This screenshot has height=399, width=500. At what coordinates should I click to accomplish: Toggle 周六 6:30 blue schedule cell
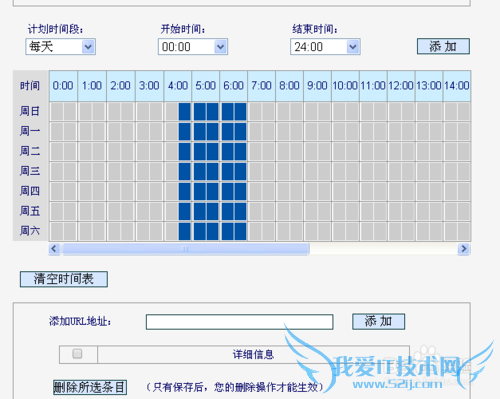click(240, 231)
